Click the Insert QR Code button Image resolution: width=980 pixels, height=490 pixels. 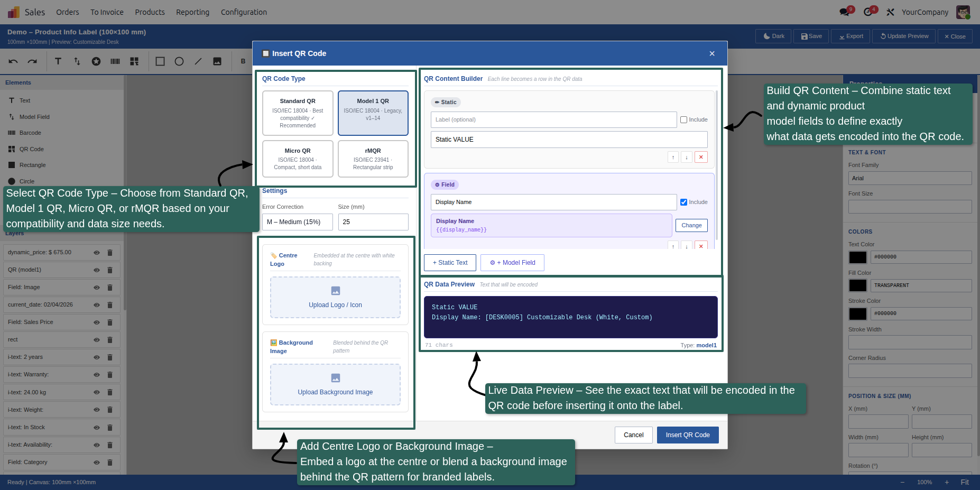tap(688, 435)
